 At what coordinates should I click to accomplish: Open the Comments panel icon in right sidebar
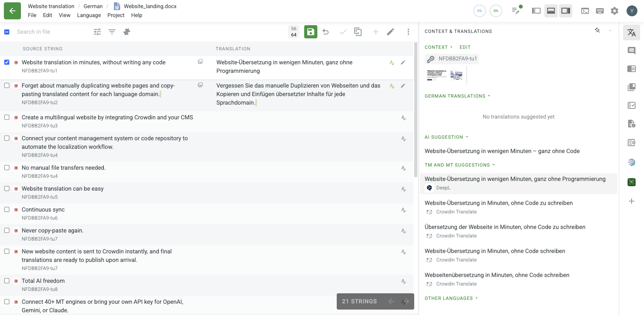[632, 50]
